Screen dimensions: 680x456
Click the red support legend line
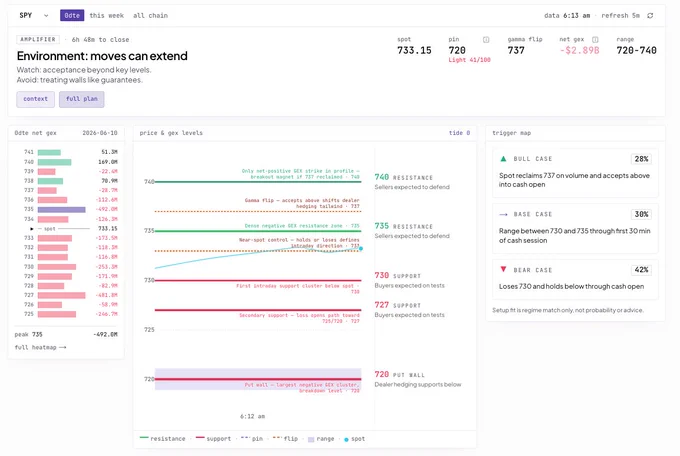coord(200,438)
